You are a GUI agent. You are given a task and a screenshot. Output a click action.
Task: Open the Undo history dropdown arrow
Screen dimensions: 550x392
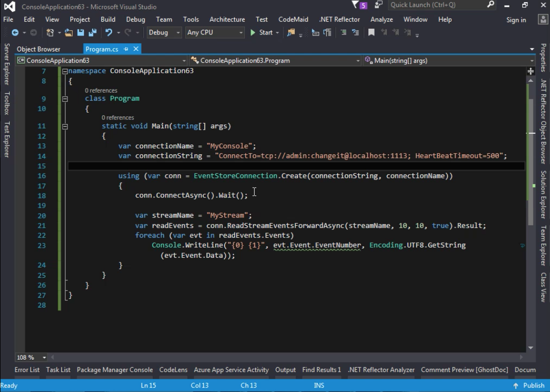(118, 32)
